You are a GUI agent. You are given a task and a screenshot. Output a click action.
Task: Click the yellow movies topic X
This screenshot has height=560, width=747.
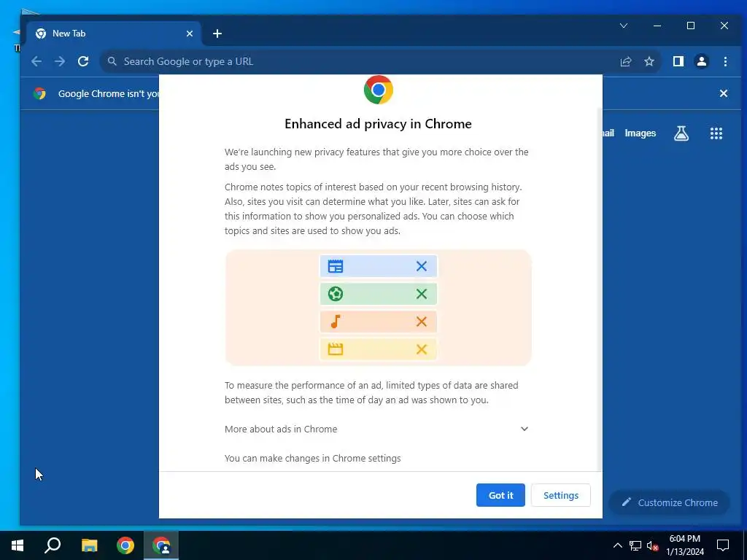(x=421, y=349)
